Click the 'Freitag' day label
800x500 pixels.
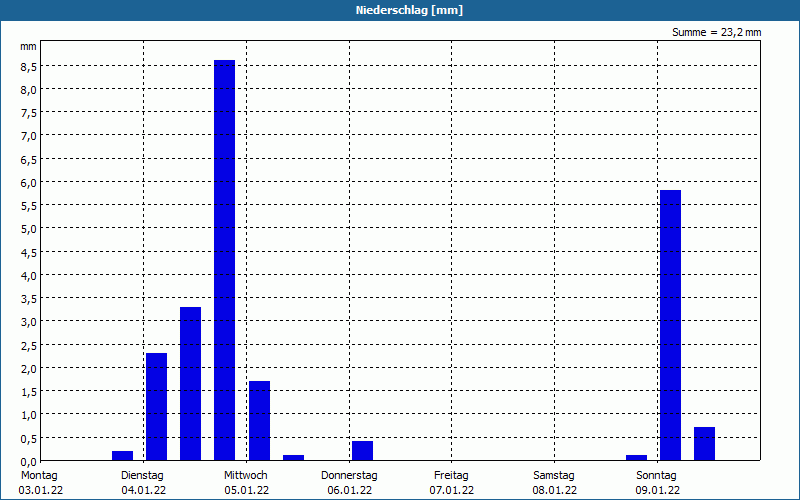coord(451,476)
